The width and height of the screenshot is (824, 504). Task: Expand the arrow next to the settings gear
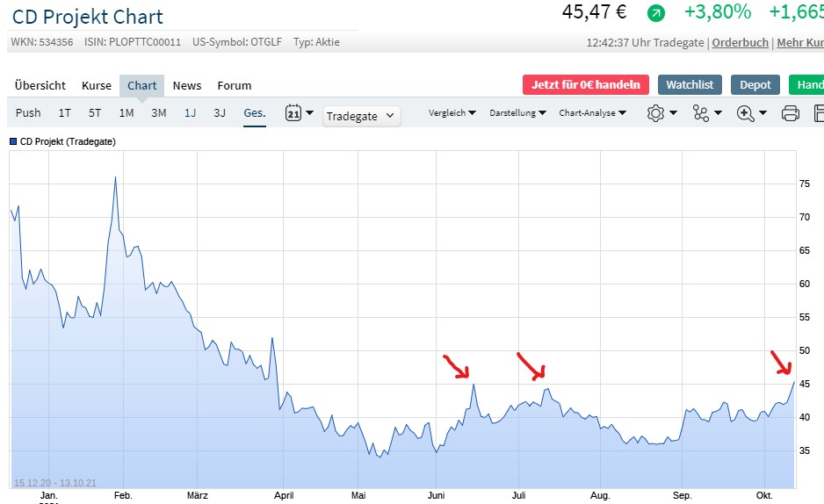click(673, 113)
